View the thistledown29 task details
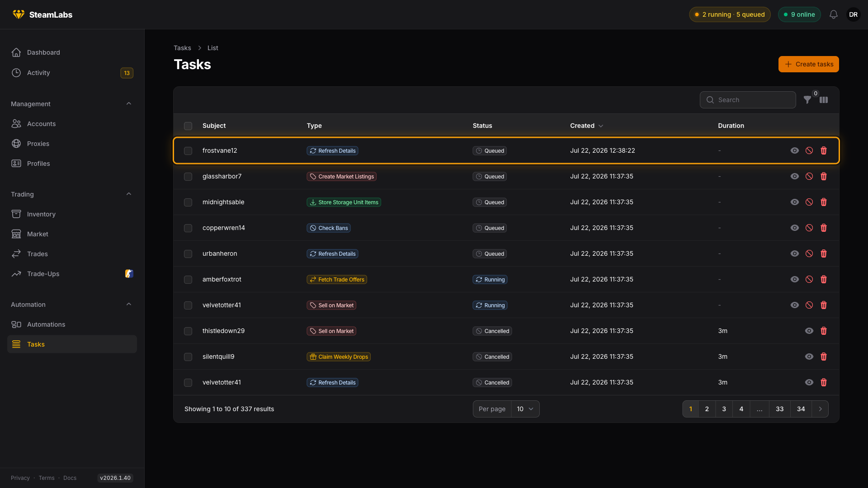Viewport: 868px width, 488px height. point(809,331)
